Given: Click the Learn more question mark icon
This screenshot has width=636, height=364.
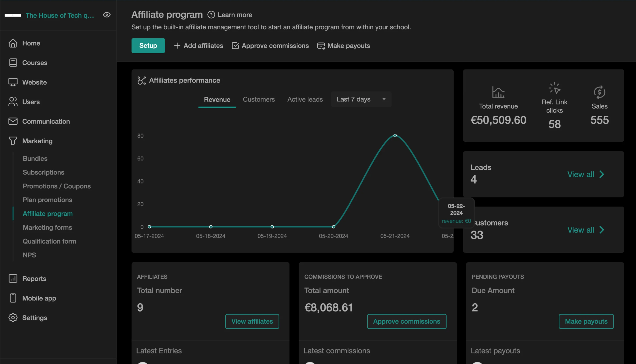Looking at the screenshot, I should 211,15.
